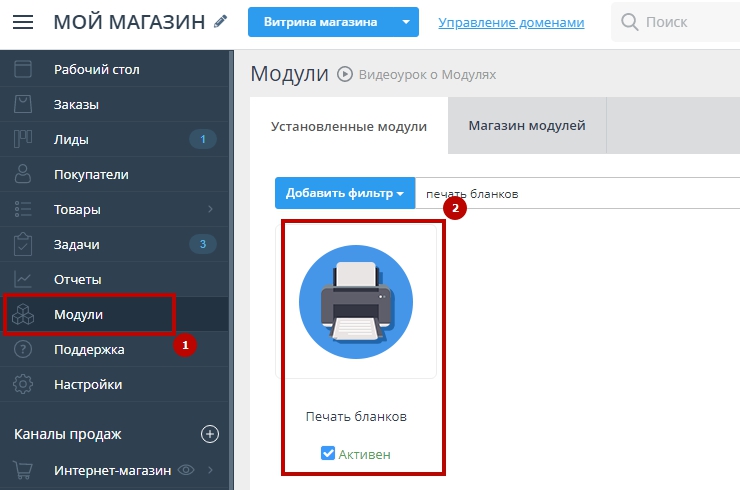
Task: Open the Добавить фильтр dropdown
Action: tap(345, 193)
